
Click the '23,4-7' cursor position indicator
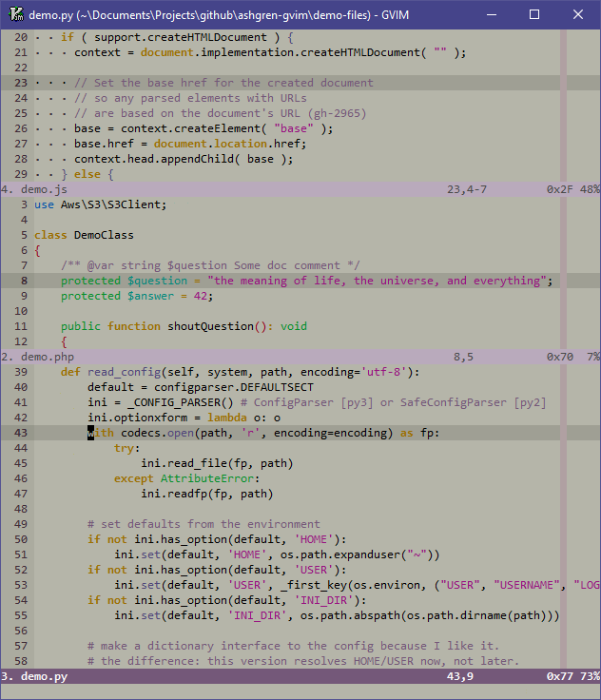coord(467,189)
